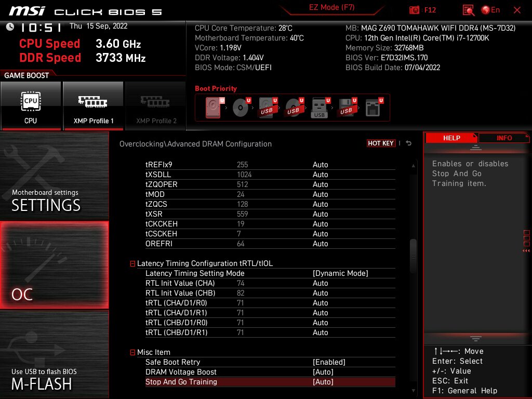Screen dimensions: 532x399
Task: Edit tCKCKEH Auto value field
Action: (x=320, y=223)
